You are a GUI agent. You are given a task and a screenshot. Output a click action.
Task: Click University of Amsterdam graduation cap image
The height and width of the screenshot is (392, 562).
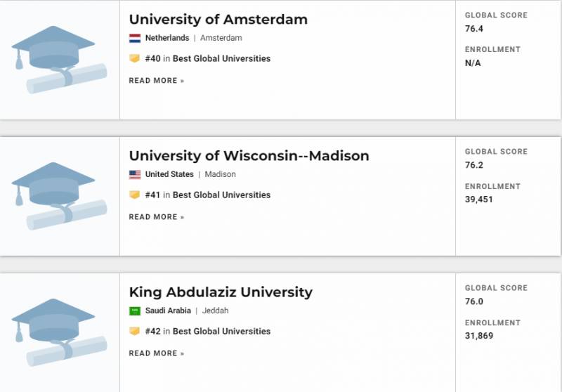coord(59,60)
